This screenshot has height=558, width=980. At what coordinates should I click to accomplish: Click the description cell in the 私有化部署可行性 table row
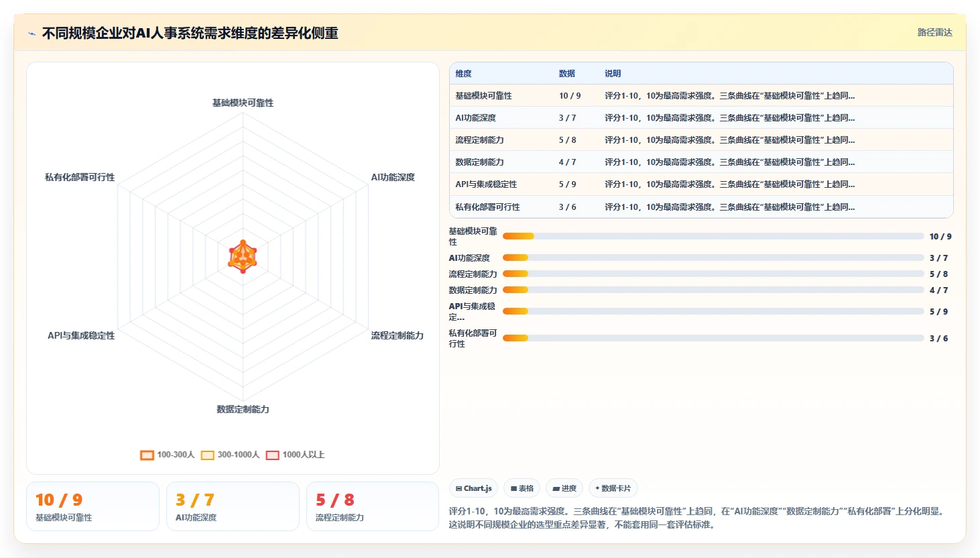click(729, 207)
